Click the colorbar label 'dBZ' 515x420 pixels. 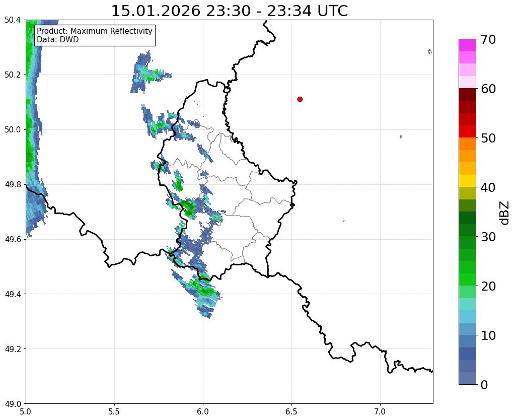[505, 213]
